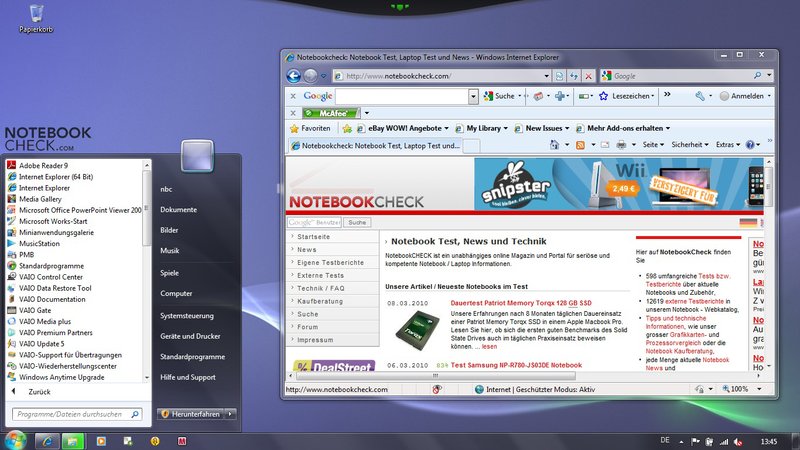Click the taskbar clock showing 13:45
800x450 pixels.
[769, 442]
